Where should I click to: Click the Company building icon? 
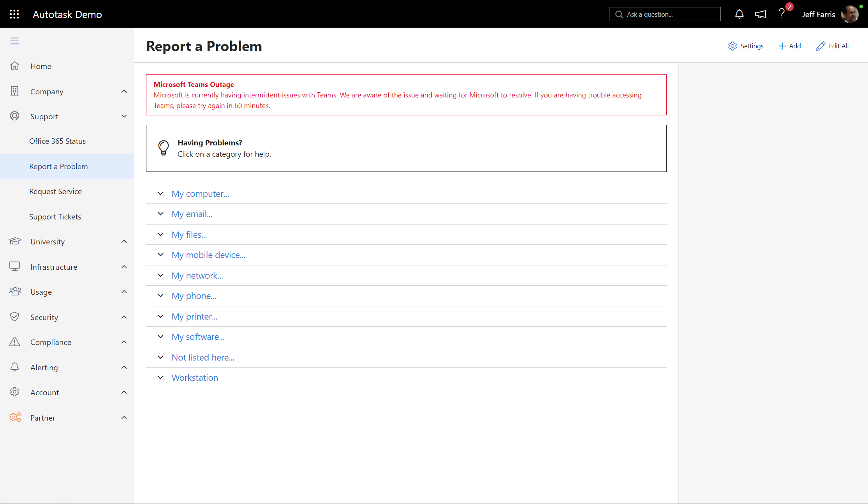(x=14, y=91)
